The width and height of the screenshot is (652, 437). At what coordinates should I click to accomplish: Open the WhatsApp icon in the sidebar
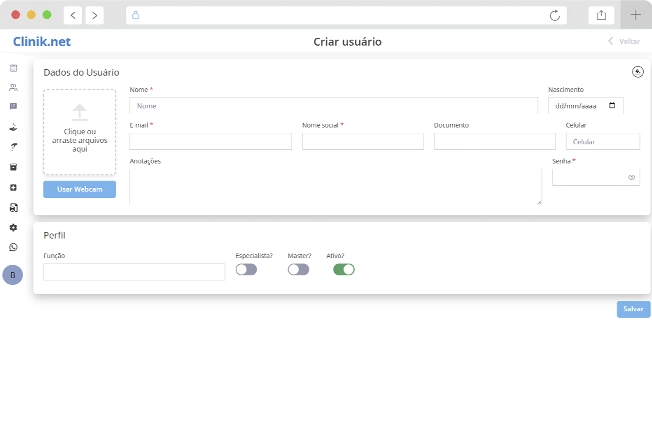[x=13, y=247]
